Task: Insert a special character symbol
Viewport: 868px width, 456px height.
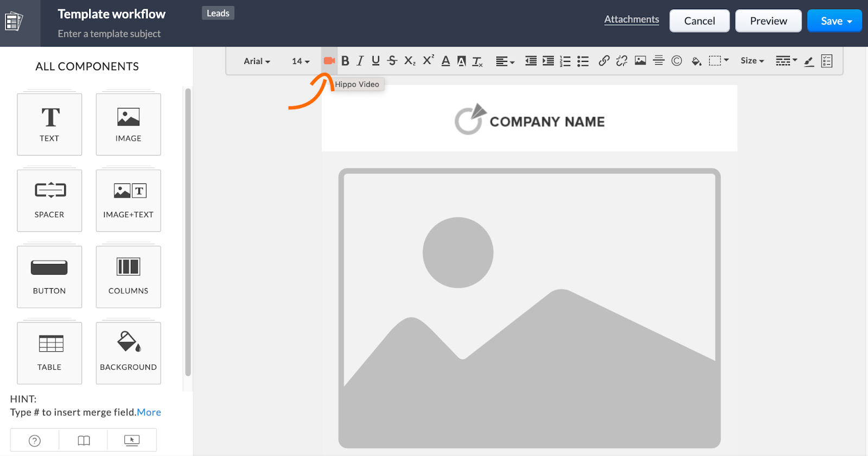Action: pos(676,61)
